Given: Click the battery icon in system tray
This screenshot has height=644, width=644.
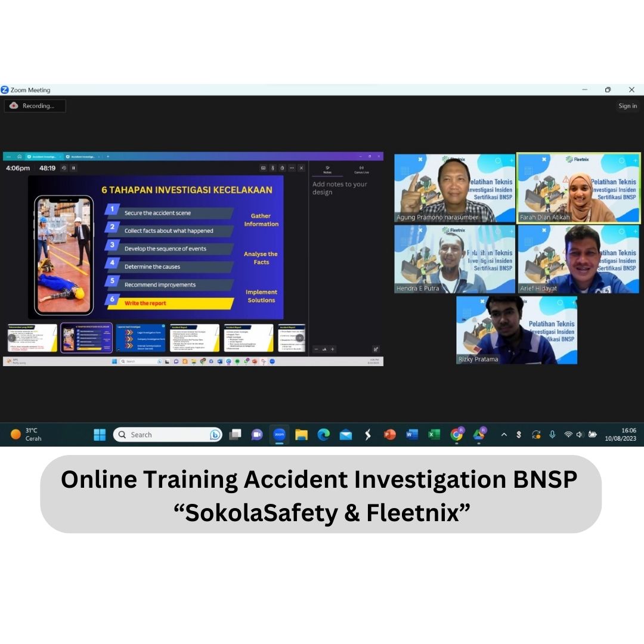Looking at the screenshot, I should pyautogui.click(x=592, y=435).
